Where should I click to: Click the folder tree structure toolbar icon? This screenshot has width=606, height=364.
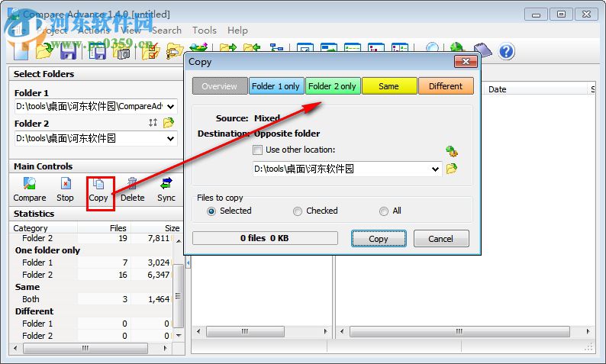pos(276,47)
